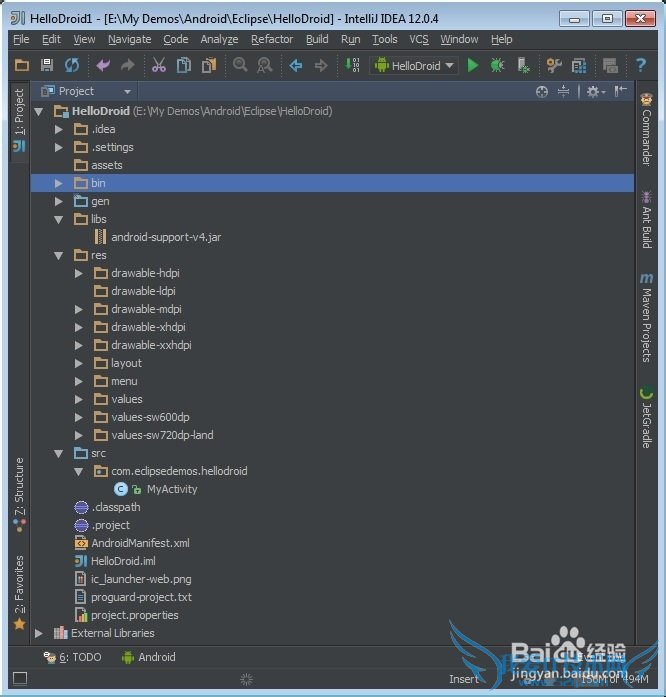
Task: Collapse the res folder arrow
Action: 59,256
